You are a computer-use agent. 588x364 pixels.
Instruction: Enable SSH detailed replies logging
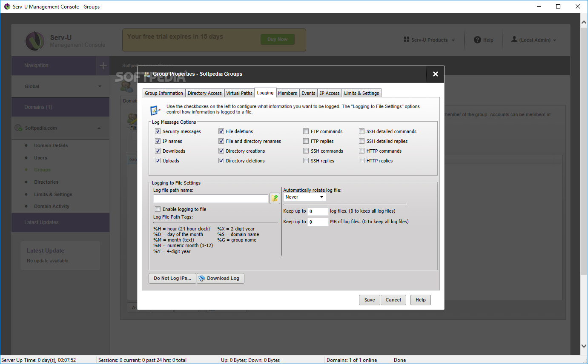[x=362, y=141]
